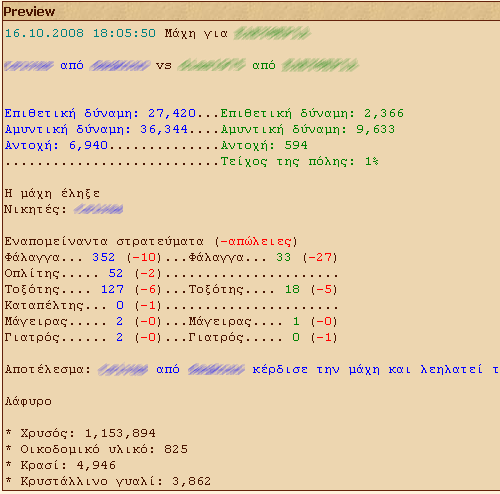Click the defender loss value -27

click(x=319, y=257)
